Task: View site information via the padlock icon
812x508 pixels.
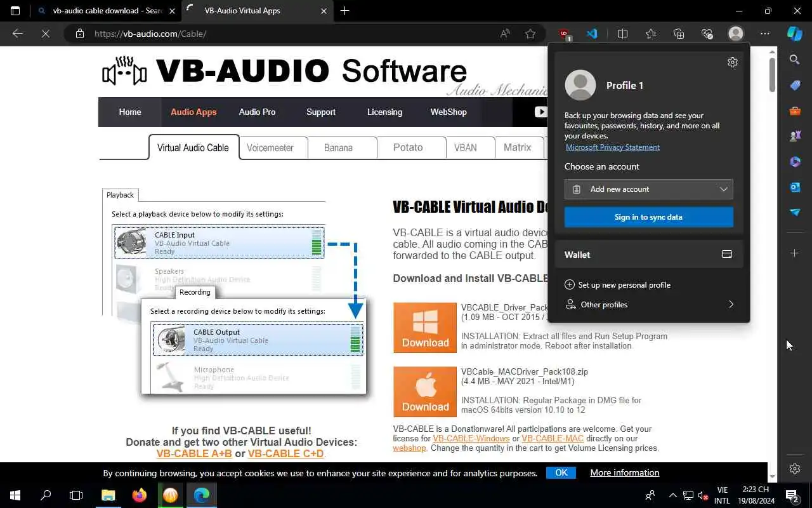Action: 79,34
